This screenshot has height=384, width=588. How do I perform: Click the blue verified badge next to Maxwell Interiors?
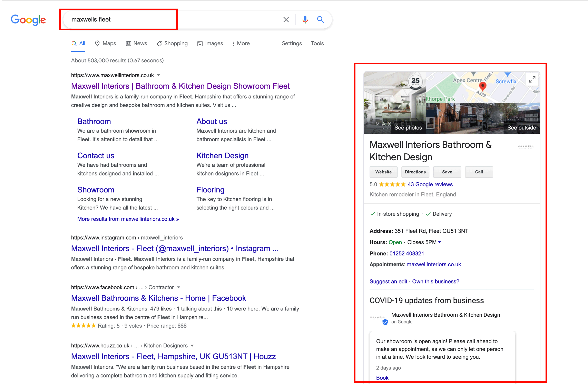pos(385,322)
